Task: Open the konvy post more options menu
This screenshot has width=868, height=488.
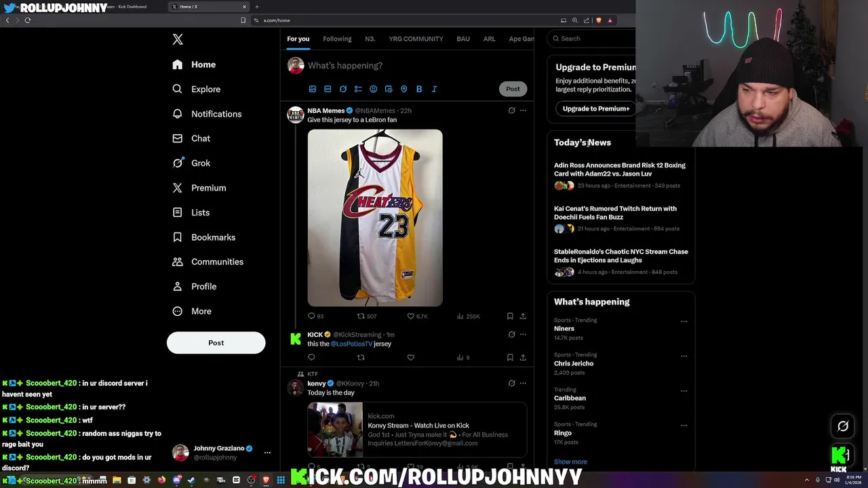Action: tap(523, 383)
